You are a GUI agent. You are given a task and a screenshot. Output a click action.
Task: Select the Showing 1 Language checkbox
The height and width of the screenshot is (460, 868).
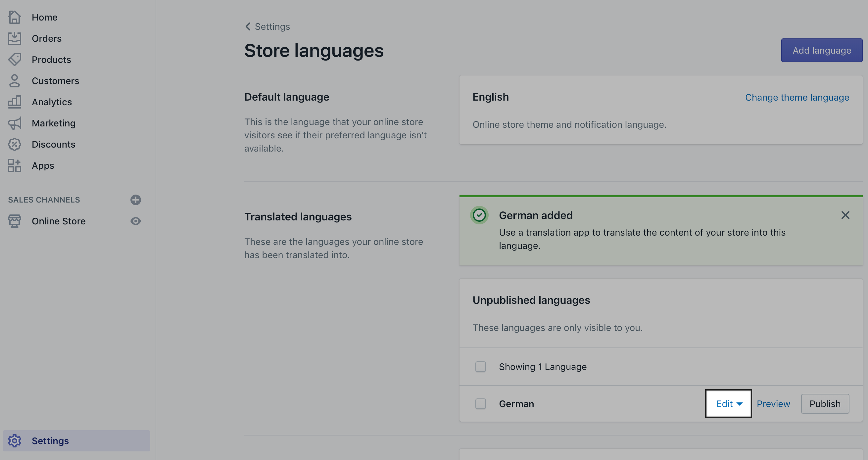(x=480, y=366)
